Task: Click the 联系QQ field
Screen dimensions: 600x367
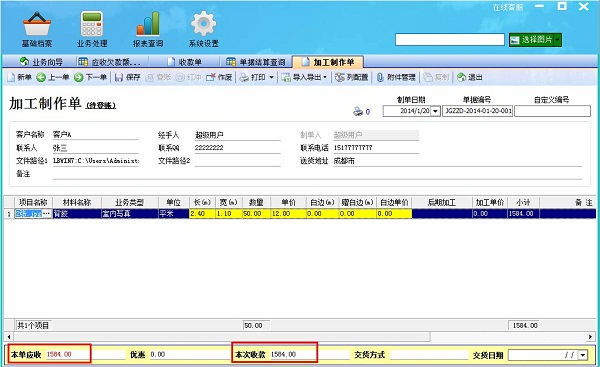Action: pyautogui.click(x=238, y=148)
